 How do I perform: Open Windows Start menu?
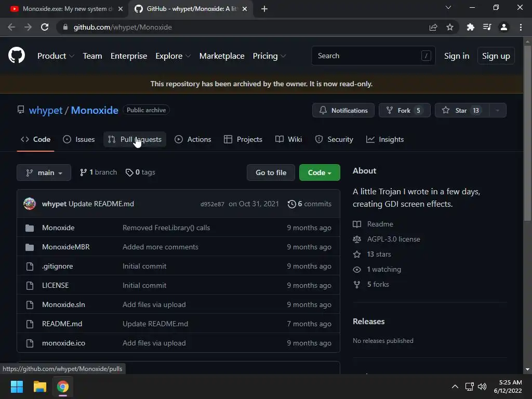tap(17, 387)
